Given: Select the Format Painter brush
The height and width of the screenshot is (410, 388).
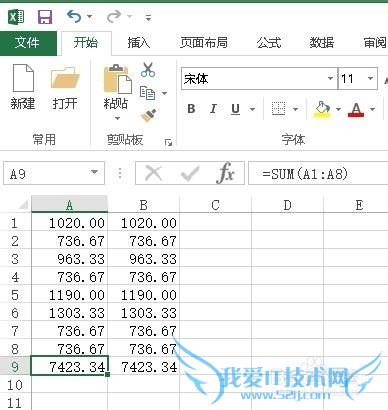Looking at the screenshot, I should point(149,116).
